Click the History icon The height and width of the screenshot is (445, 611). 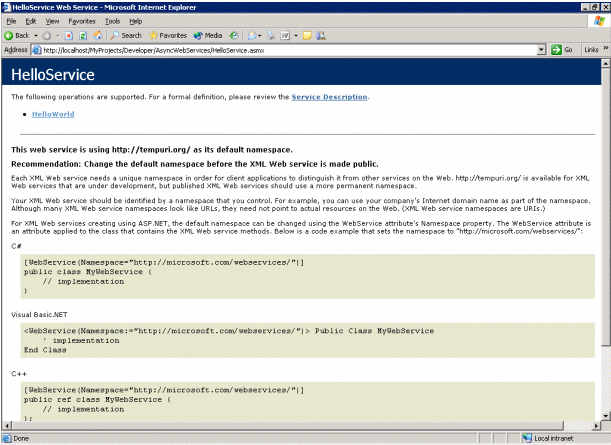coord(233,35)
